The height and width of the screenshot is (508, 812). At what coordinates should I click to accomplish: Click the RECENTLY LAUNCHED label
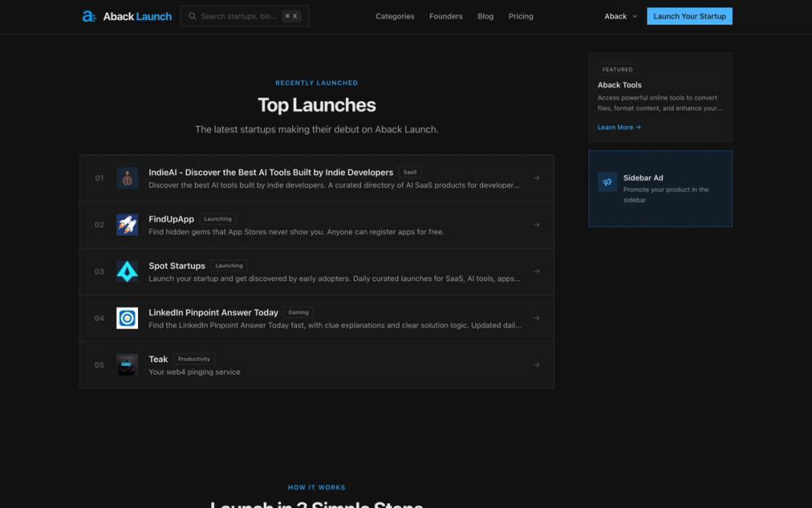tap(317, 83)
